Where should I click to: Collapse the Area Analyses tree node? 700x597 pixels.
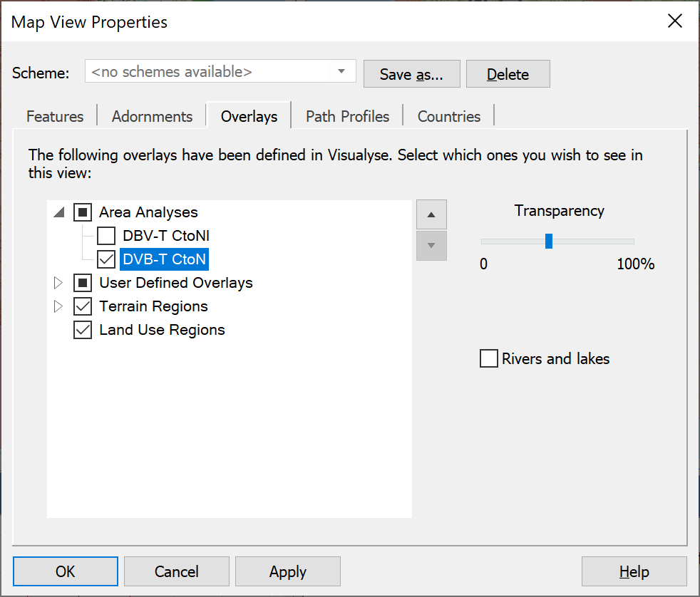point(59,212)
